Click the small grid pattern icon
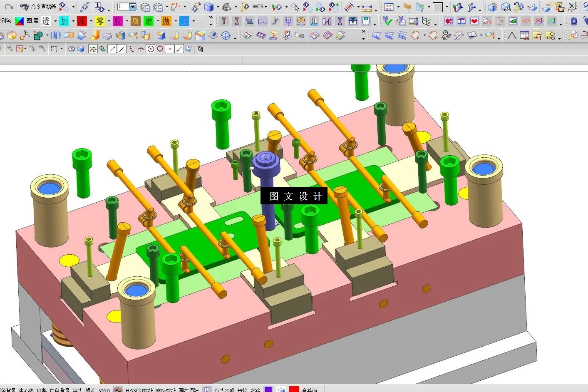This screenshot has width=588, height=392. pos(200,49)
